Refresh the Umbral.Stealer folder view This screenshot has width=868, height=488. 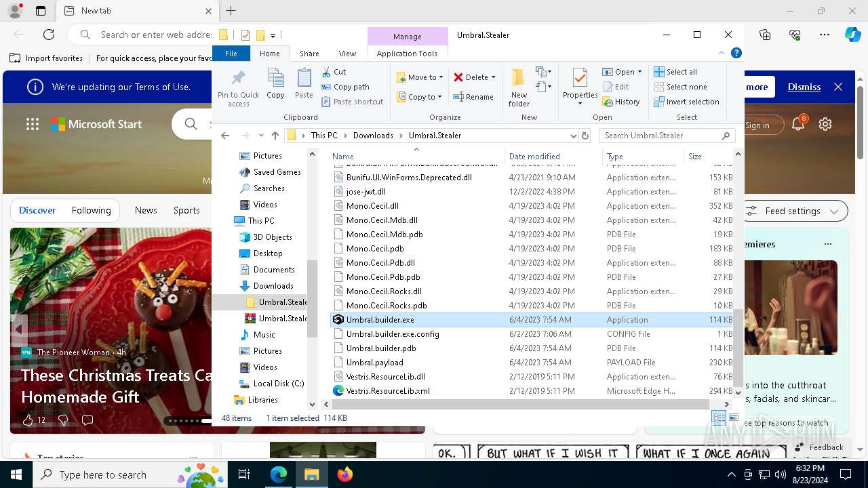[585, 136]
